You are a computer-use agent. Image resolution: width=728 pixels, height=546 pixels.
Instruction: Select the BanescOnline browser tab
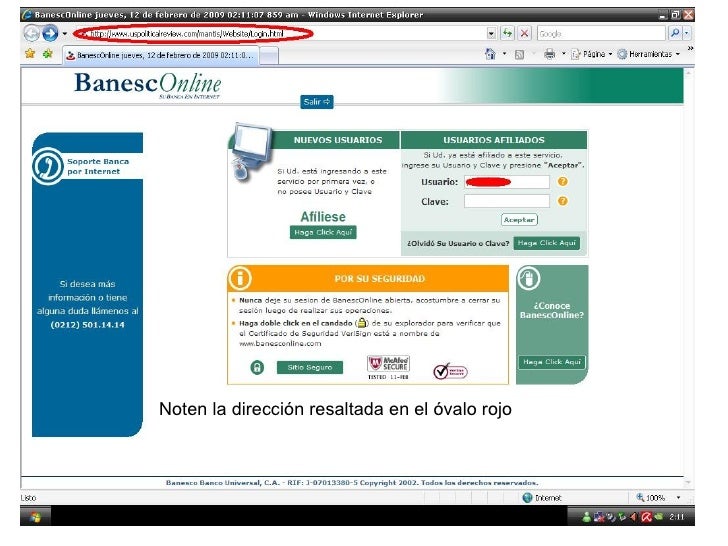(x=161, y=56)
